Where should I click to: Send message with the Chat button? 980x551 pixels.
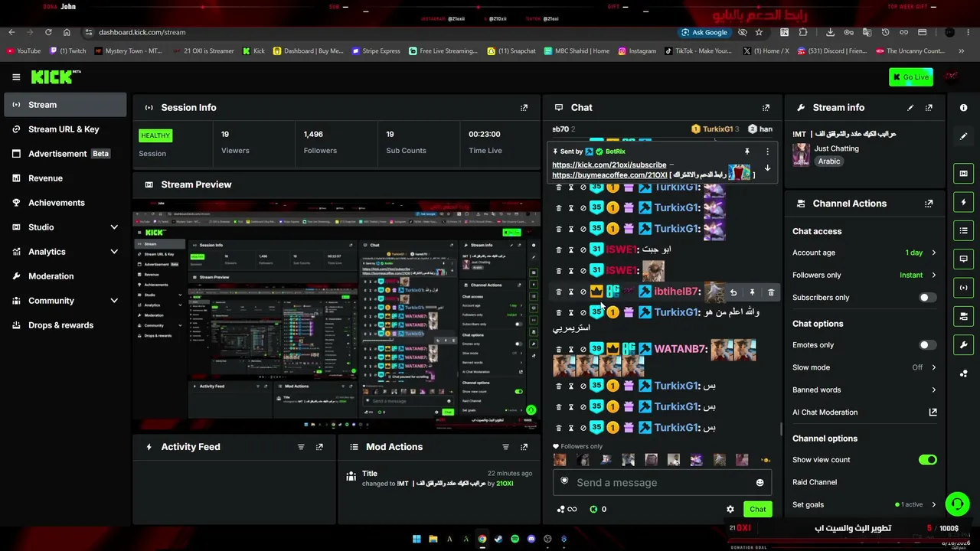[757, 509]
